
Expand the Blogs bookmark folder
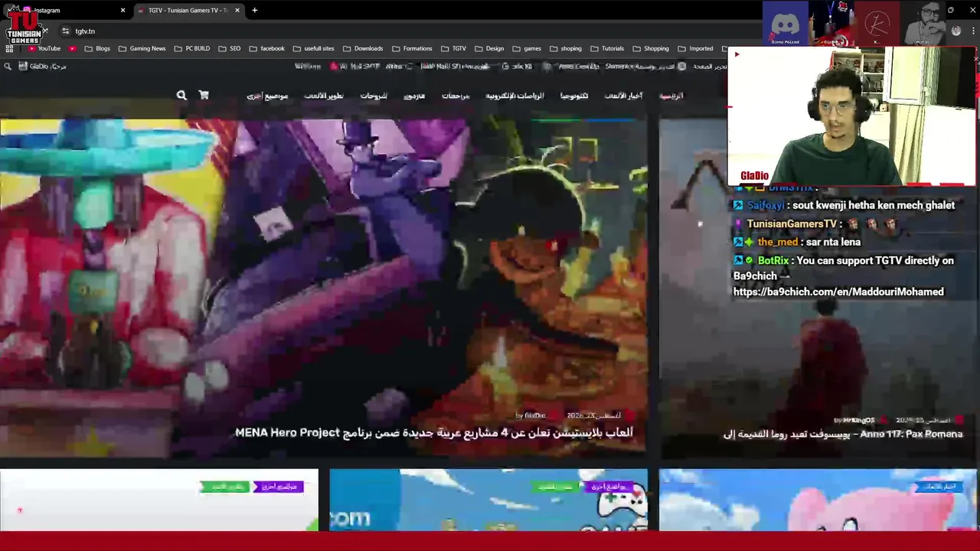click(x=97, y=48)
